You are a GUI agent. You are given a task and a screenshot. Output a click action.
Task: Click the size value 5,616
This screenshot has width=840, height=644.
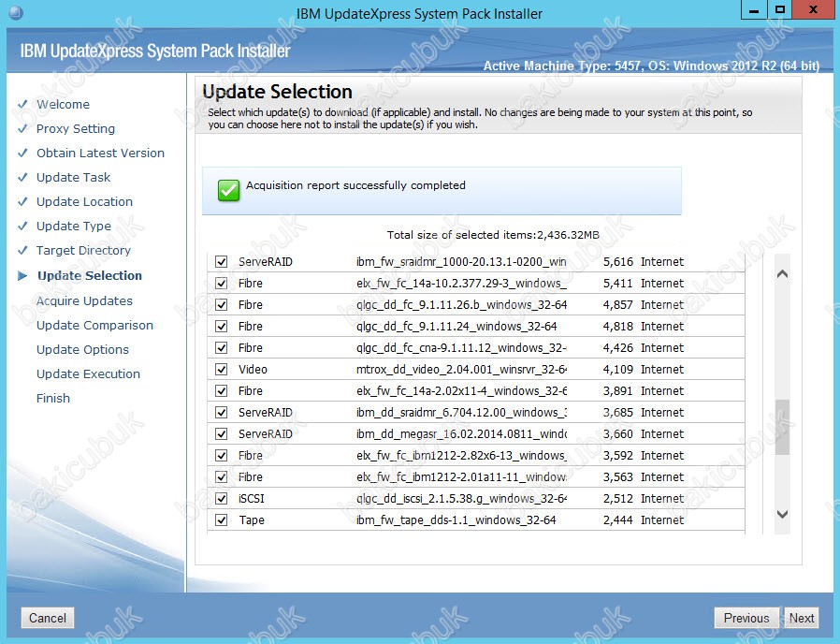pos(617,262)
